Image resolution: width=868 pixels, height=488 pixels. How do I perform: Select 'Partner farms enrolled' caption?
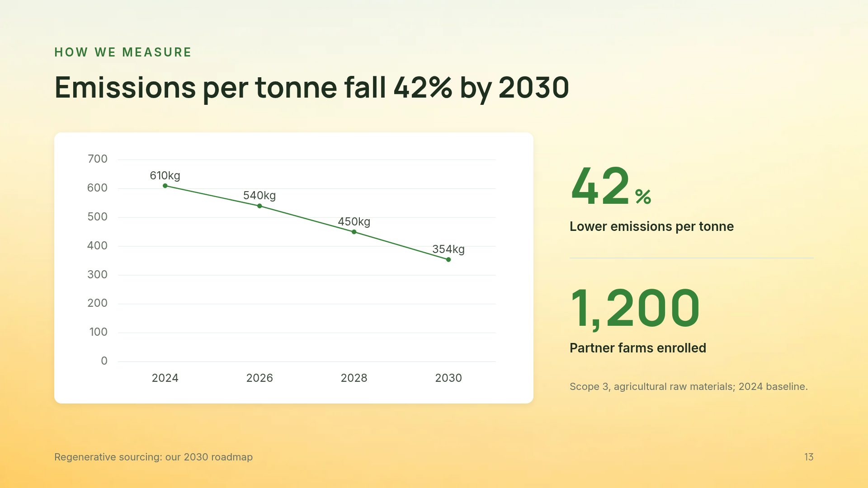pyautogui.click(x=638, y=348)
